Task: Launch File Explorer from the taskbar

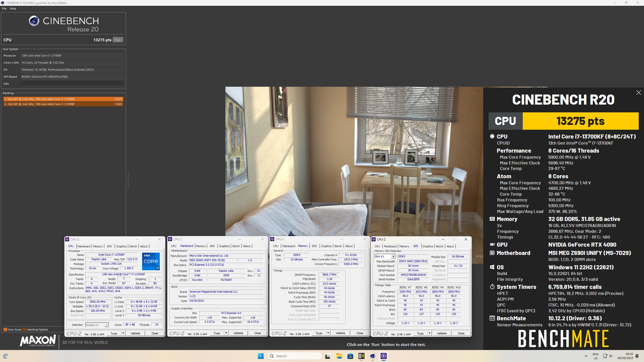Action: click(339, 356)
